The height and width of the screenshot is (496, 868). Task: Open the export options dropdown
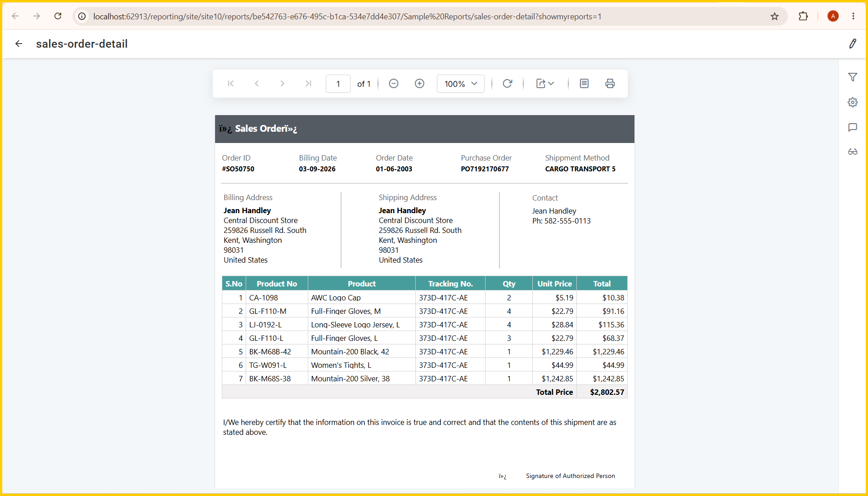(x=545, y=84)
